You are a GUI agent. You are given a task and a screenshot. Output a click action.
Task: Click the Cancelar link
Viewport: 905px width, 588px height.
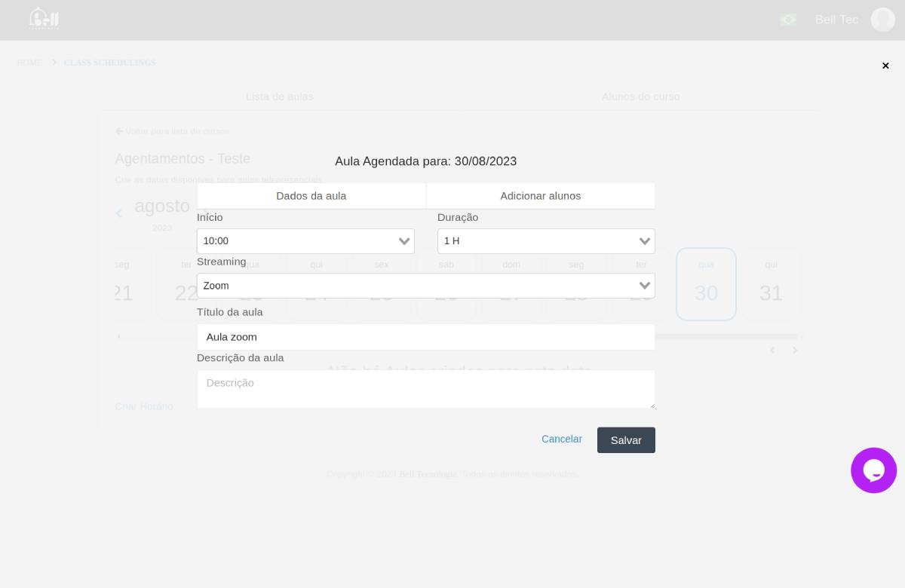point(561,439)
